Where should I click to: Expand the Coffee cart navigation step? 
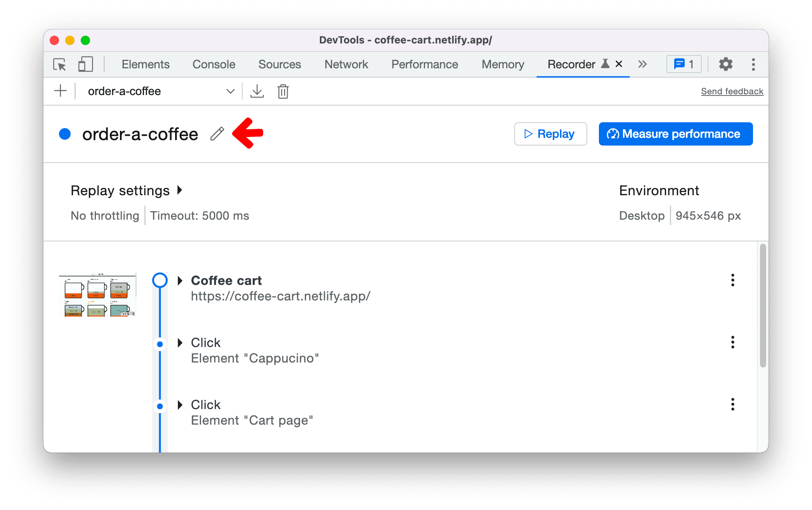[181, 280]
